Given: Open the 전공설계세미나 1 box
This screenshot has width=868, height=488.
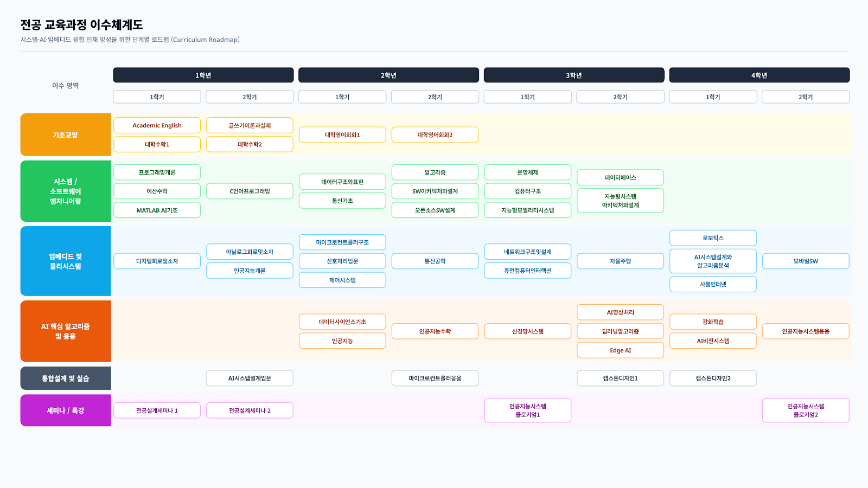Looking at the screenshot, I should tap(157, 410).
